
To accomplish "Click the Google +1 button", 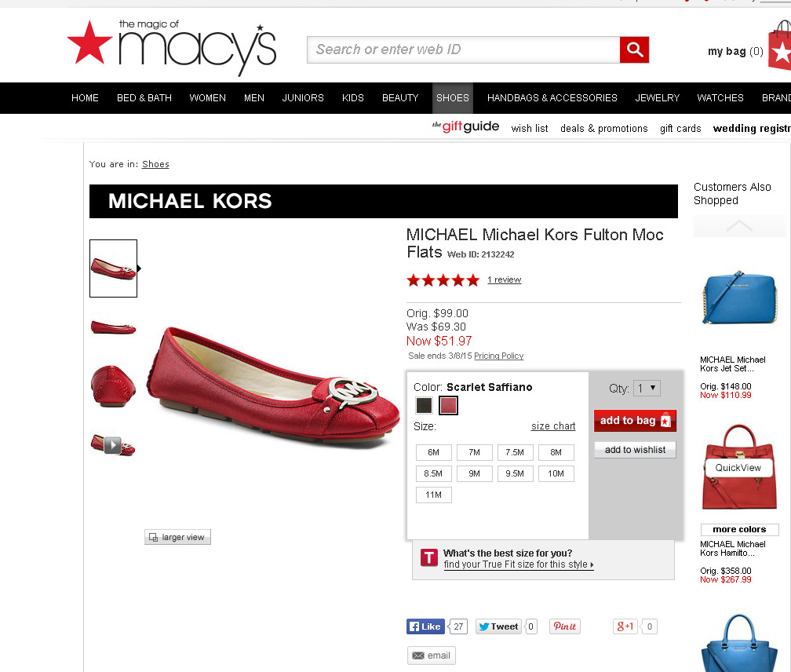I will 625,626.
